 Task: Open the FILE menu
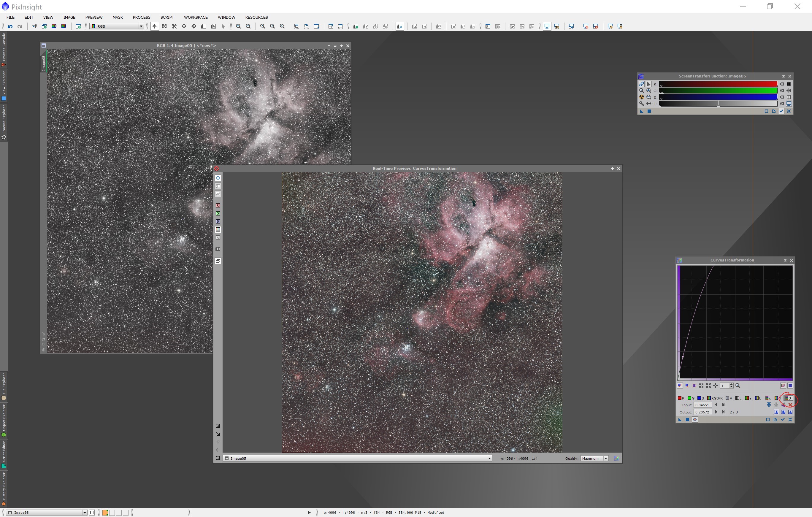point(10,18)
